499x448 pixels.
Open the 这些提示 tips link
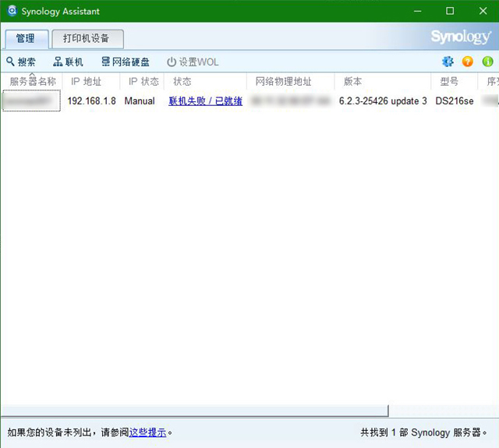(x=147, y=432)
